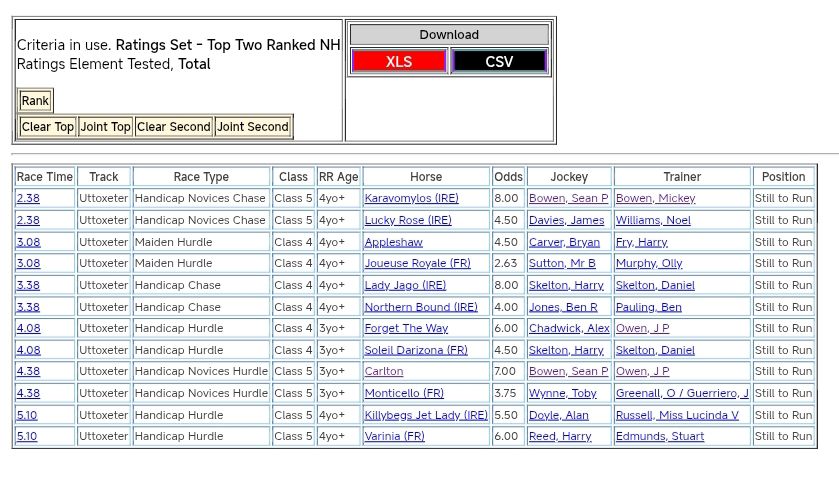Download the black CSV file
The image size is (839, 478).
pos(499,62)
